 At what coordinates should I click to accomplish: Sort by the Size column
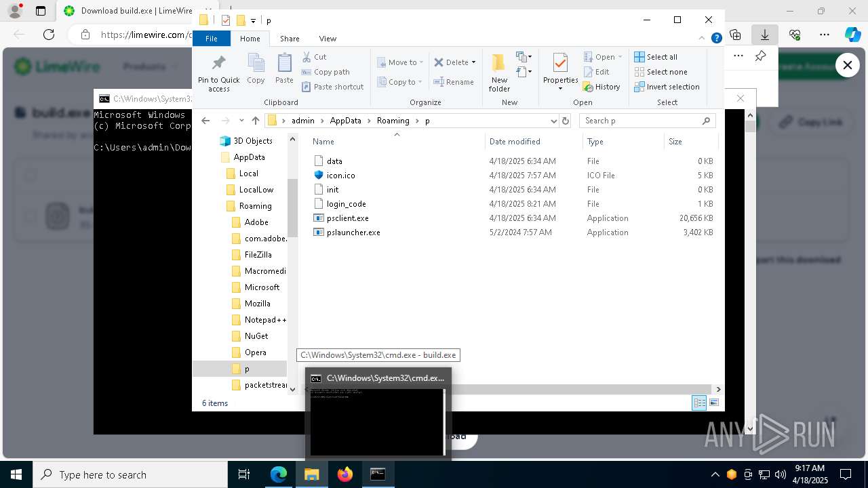(690, 141)
